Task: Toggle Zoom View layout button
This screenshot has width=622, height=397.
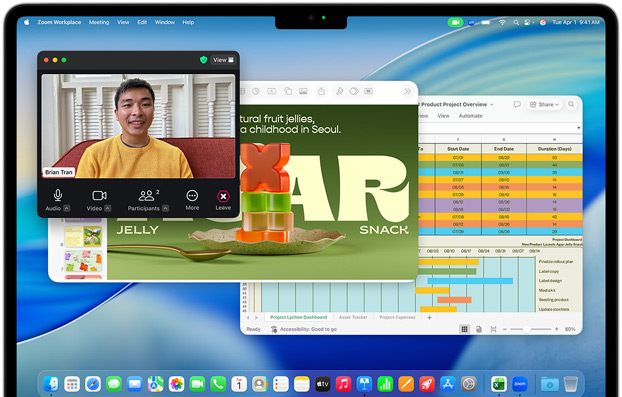Action: tap(223, 60)
